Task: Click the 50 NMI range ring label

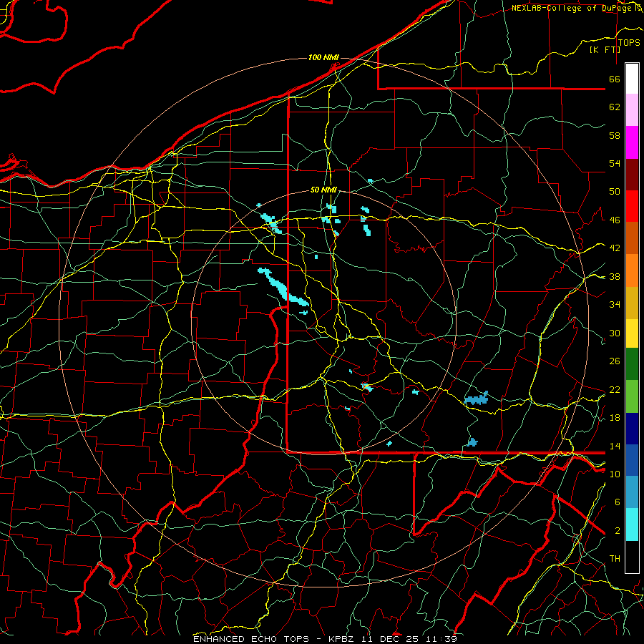Action: point(323,190)
